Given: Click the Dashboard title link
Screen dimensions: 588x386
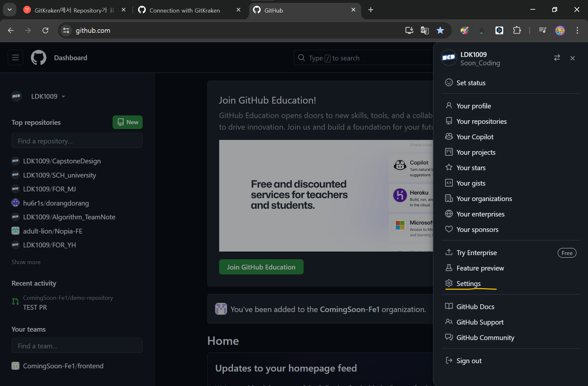Looking at the screenshot, I should click(x=70, y=58).
